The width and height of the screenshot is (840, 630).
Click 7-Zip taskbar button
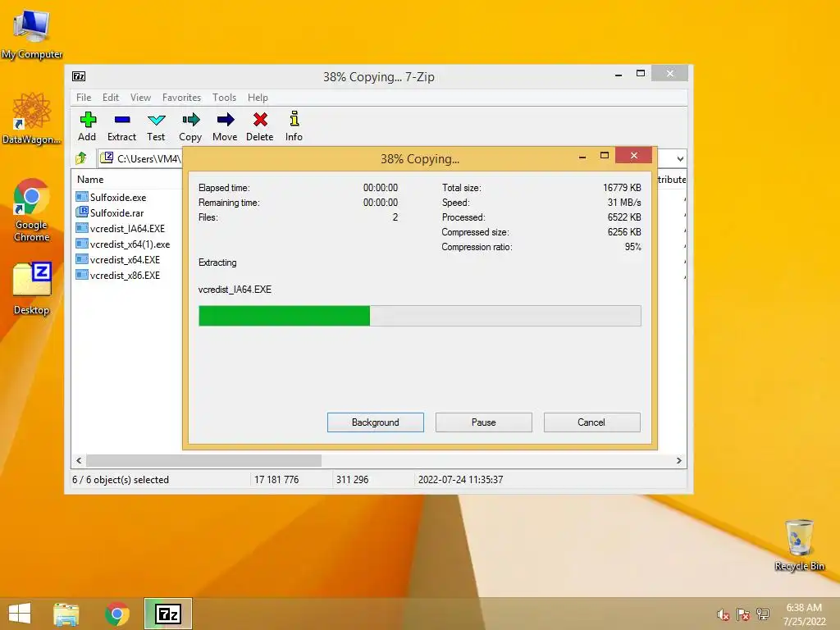tap(167, 614)
